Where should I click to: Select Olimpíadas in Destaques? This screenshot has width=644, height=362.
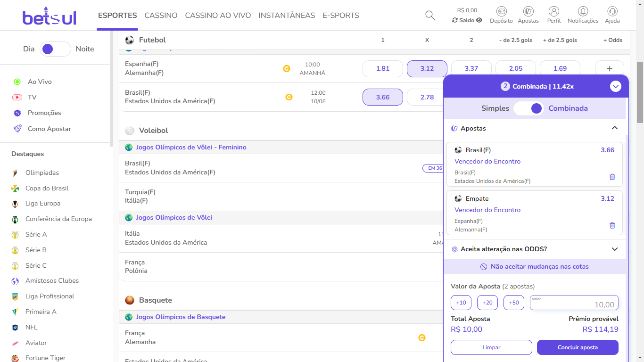(42, 173)
